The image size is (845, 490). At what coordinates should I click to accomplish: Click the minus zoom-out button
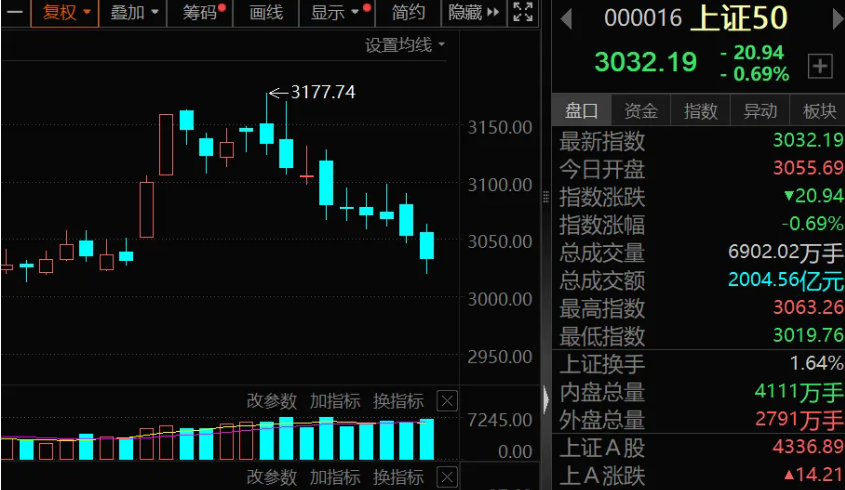15,12
